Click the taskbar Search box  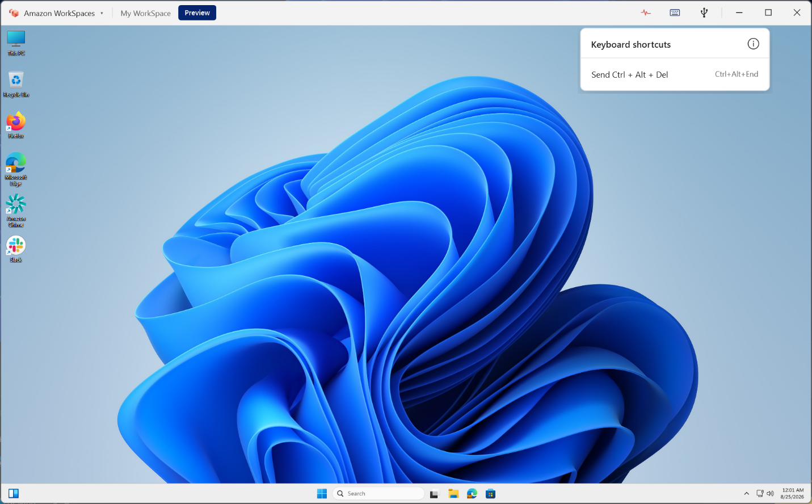click(x=378, y=493)
